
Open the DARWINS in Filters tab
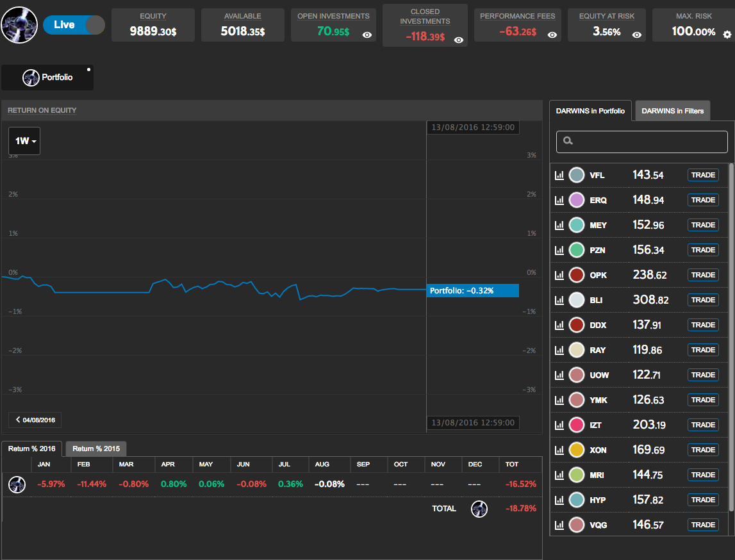tap(672, 111)
